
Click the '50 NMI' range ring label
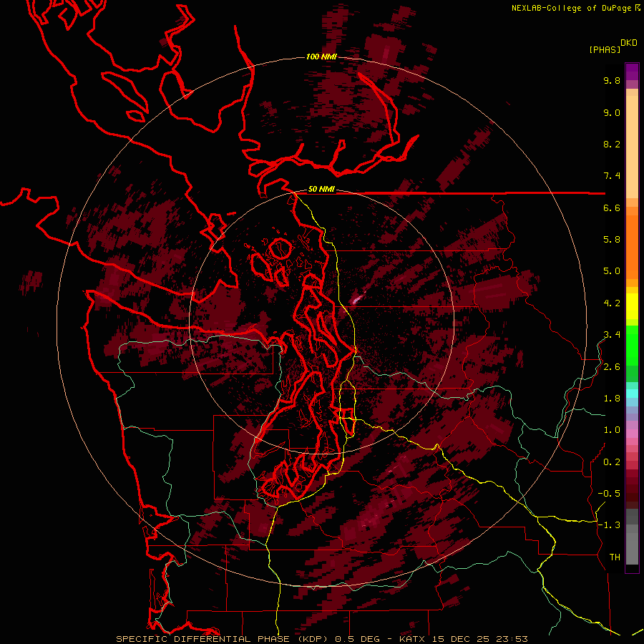[x=321, y=190]
